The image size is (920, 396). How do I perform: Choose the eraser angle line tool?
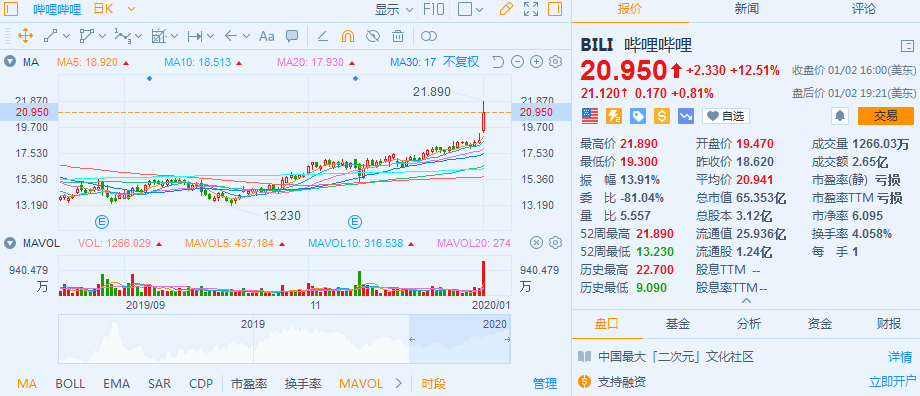tap(322, 36)
